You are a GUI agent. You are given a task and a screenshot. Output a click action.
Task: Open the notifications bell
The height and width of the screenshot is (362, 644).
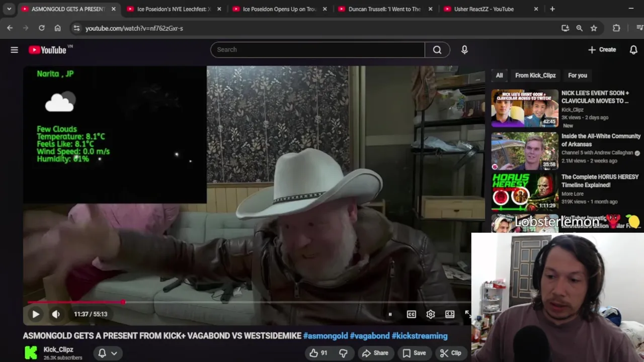[x=633, y=50]
